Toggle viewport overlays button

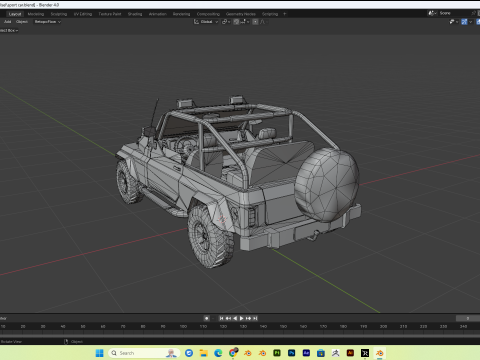(x=478, y=22)
